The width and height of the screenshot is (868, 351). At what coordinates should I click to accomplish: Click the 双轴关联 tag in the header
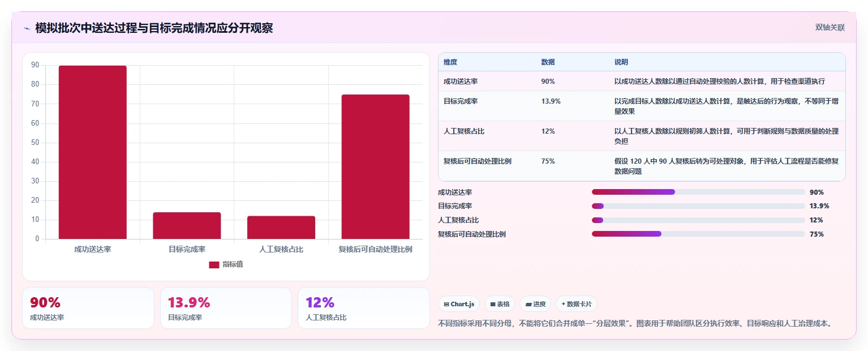pyautogui.click(x=830, y=28)
